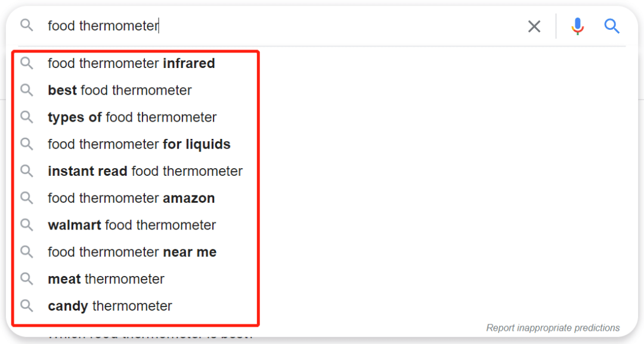Select 'food thermometer amazon' suggestion
Screen dimensions: 644x344
click(x=131, y=198)
